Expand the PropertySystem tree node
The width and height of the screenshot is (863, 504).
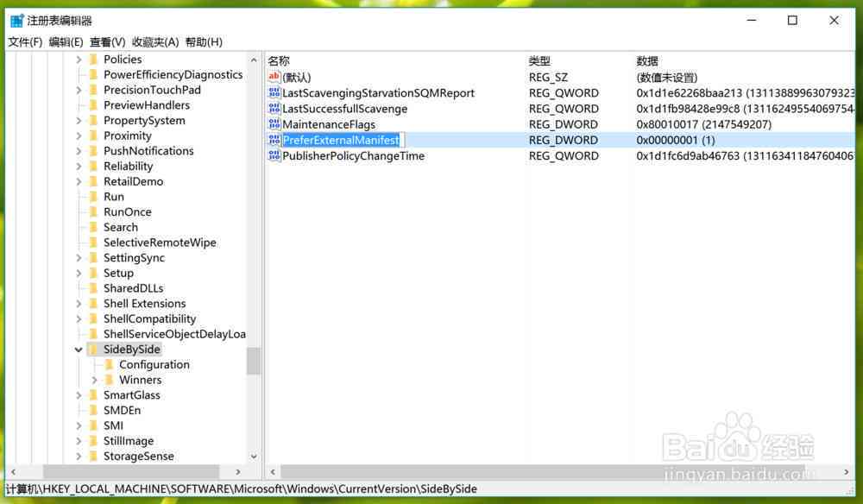point(79,121)
